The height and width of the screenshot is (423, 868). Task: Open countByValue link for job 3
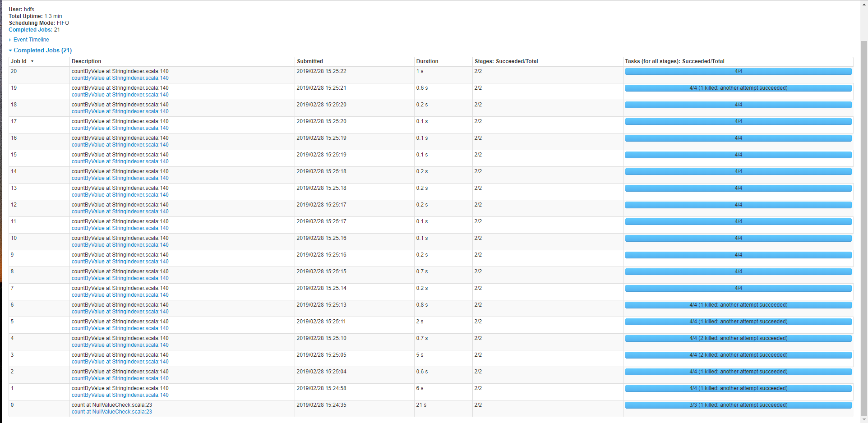pyautogui.click(x=120, y=362)
